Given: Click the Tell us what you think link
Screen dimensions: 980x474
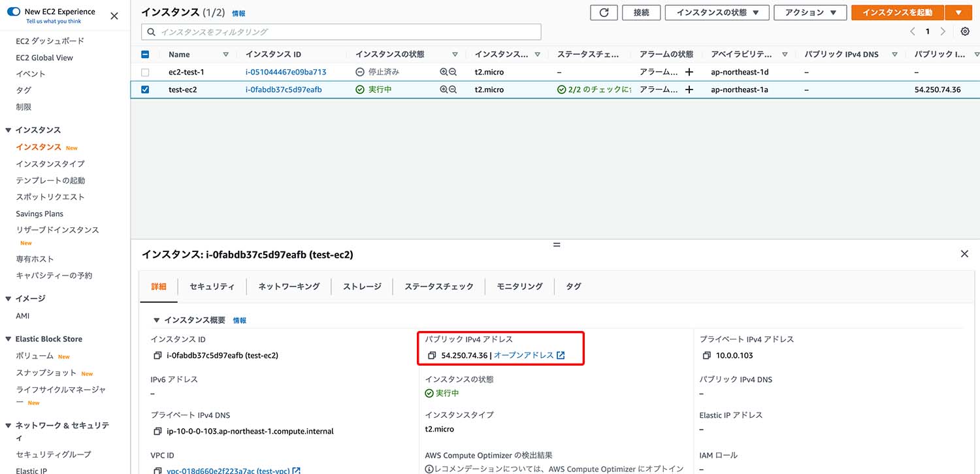Looking at the screenshot, I should click(54, 21).
